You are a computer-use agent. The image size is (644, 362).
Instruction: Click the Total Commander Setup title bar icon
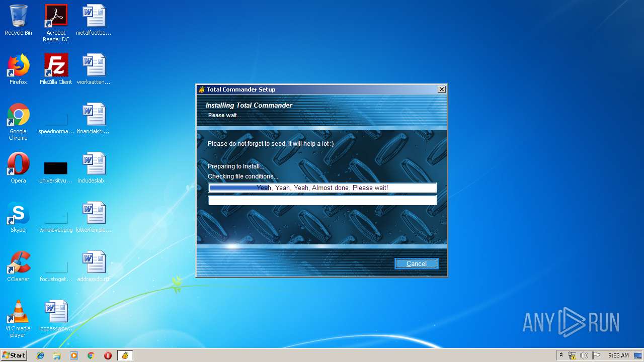[x=201, y=89]
